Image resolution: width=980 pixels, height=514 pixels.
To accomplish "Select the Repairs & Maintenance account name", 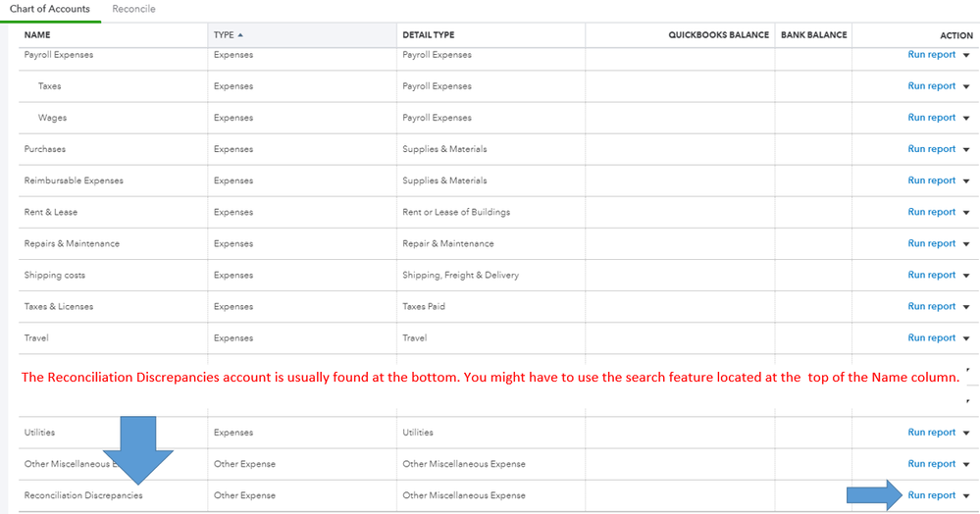I will click(x=72, y=243).
